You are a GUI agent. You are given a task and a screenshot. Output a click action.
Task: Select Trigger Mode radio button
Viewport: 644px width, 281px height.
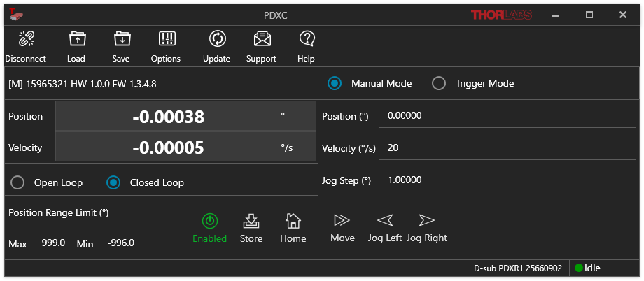(439, 84)
